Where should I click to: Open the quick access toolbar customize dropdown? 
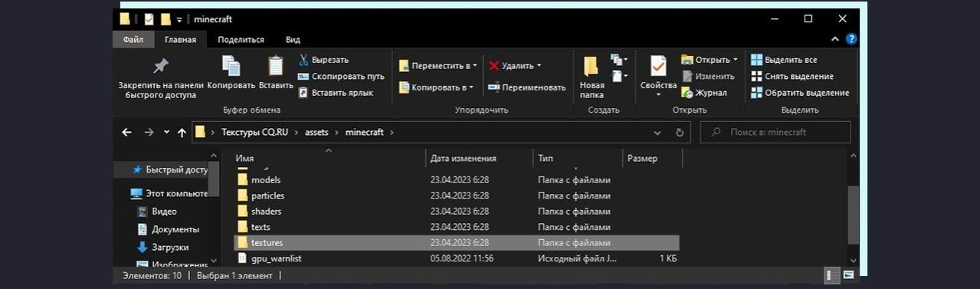point(179,19)
